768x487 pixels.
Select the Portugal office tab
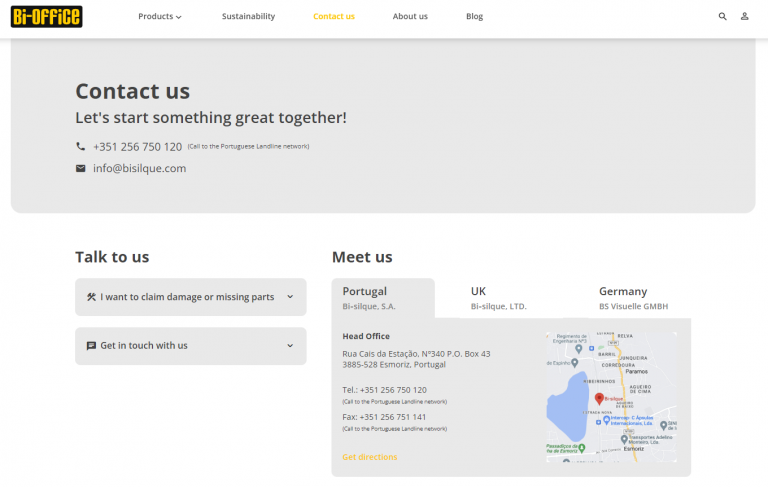coord(382,297)
